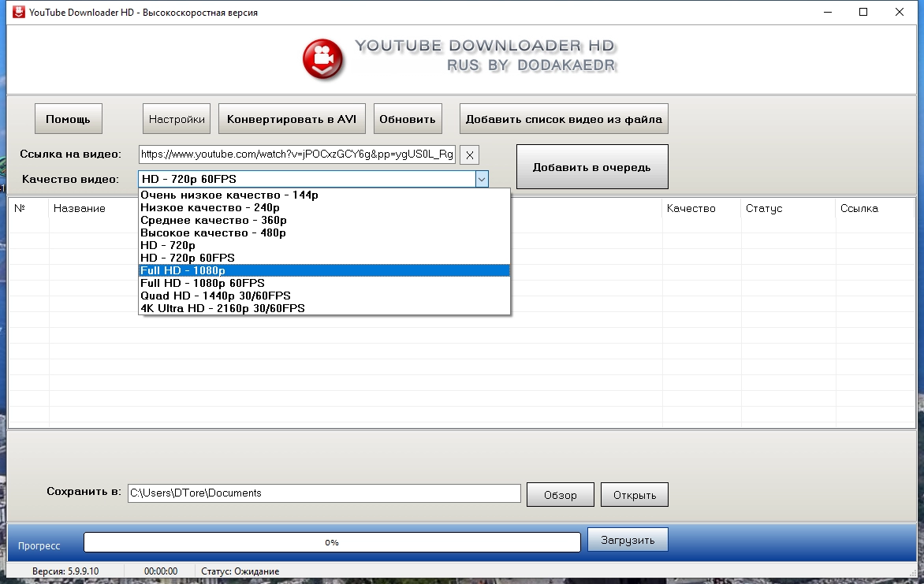The width and height of the screenshot is (924, 584).
Task: Click Конвертировать в AVI button
Action: point(292,119)
